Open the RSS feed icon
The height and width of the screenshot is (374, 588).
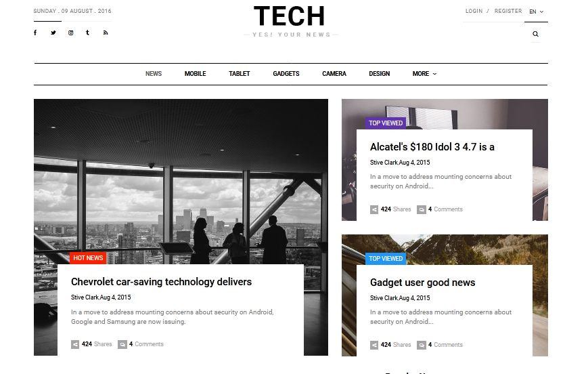point(106,33)
